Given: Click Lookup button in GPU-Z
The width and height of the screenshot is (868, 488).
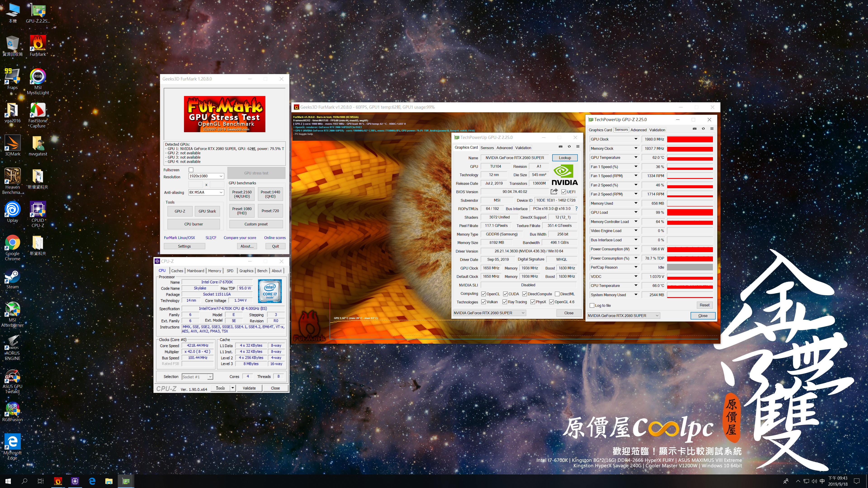Looking at the screenshot, I should point(565,158).
